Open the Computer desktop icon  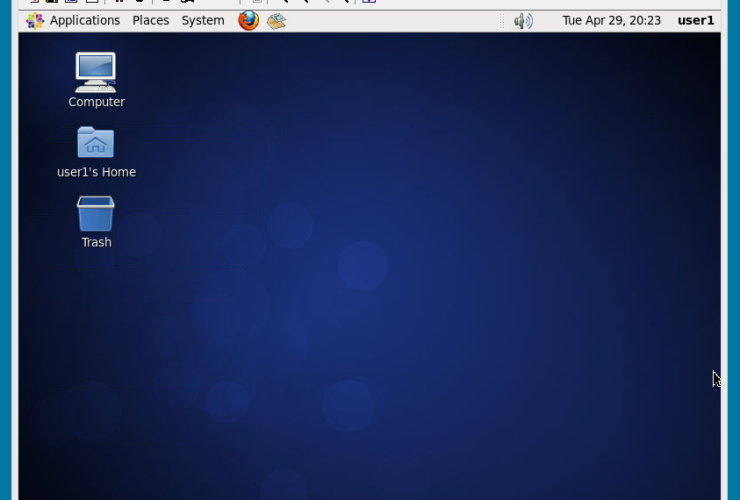pos(96,72)
